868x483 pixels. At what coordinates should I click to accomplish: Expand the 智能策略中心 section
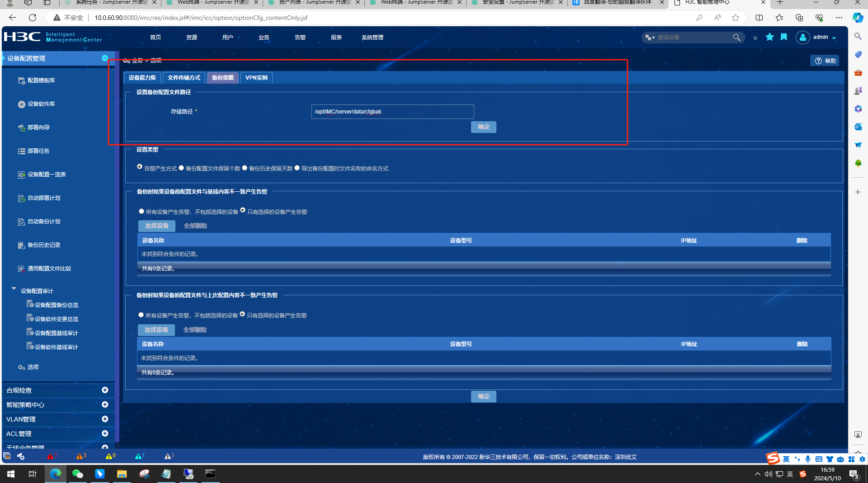point(105,404)
